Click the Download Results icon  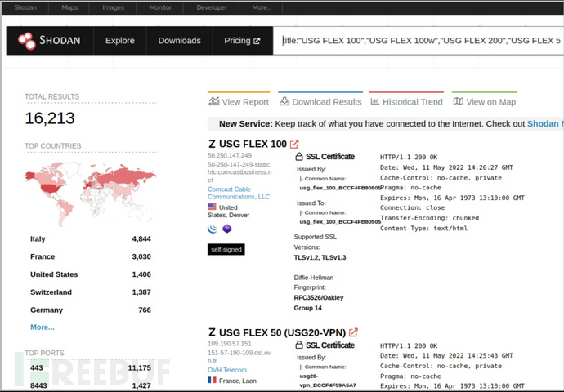point(284,102)
